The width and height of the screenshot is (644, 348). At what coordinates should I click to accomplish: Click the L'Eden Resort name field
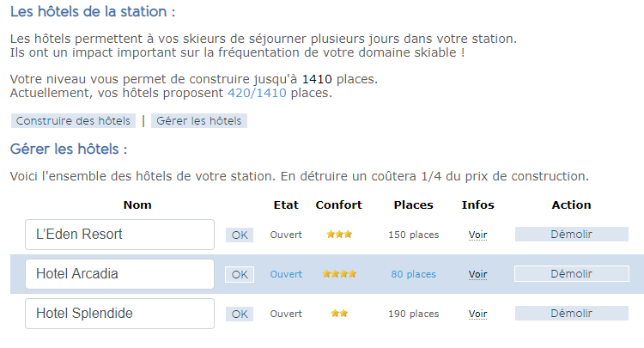point(119,235)
